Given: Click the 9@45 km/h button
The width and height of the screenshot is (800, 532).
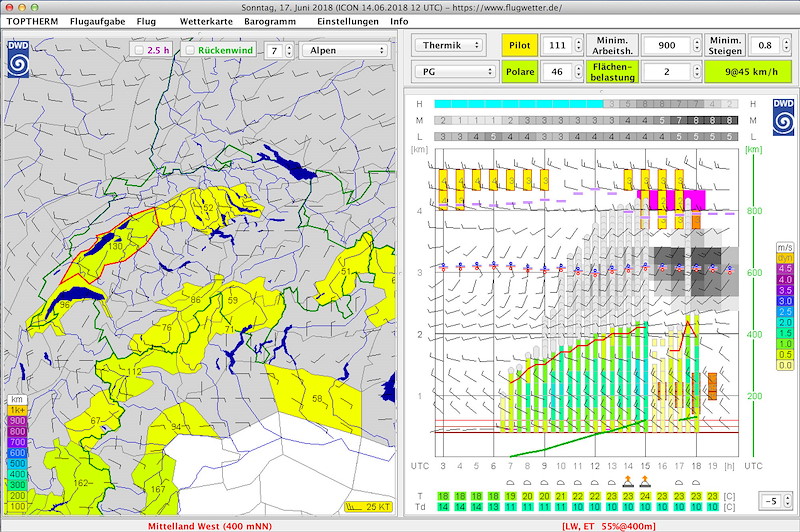Looking at the screenshot, I should pos(748,71).
